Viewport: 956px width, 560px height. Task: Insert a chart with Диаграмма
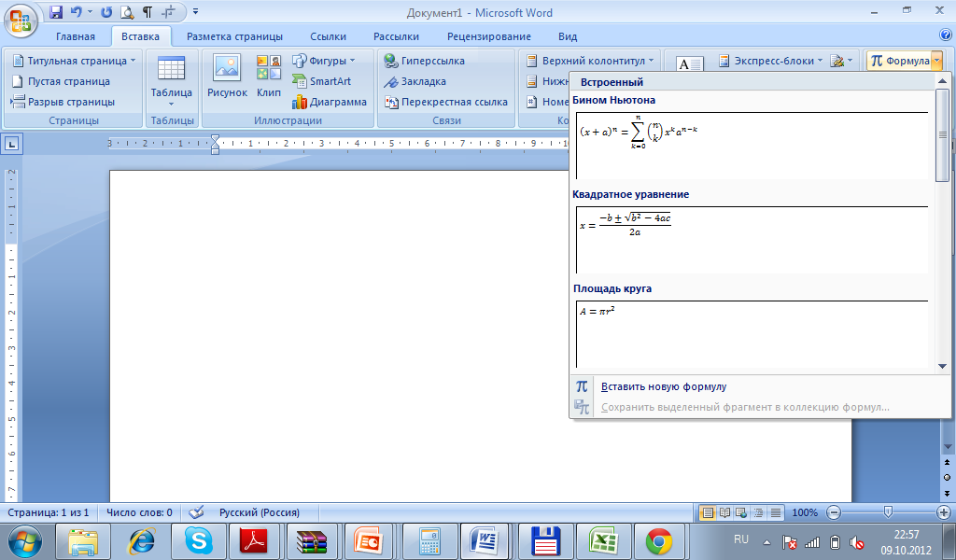(x=330, y=102)
